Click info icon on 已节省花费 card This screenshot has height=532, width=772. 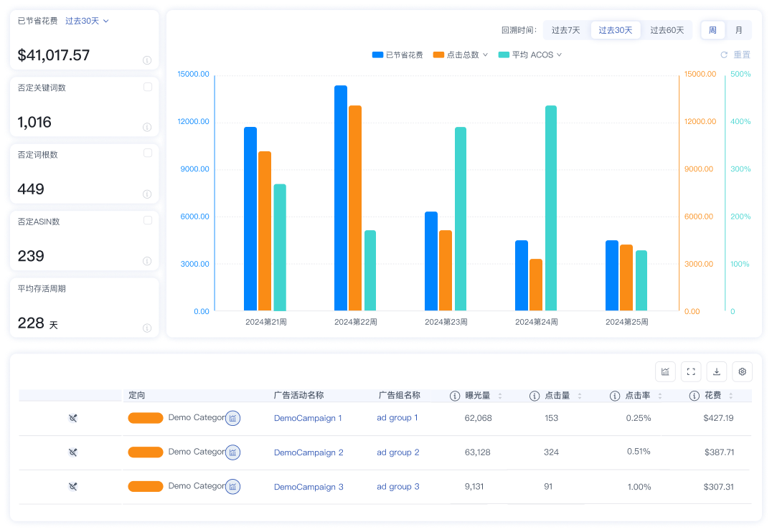pyautogui.click(x=147, y=60)
